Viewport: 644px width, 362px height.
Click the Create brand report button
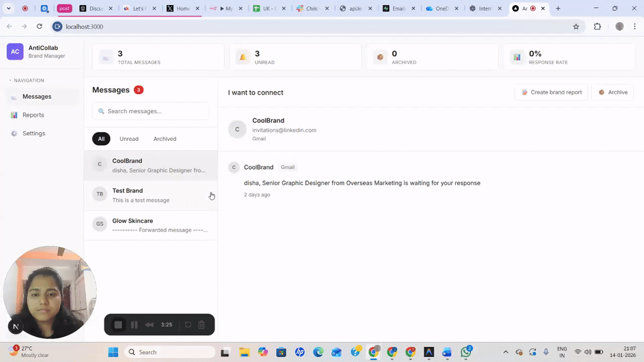551,92
